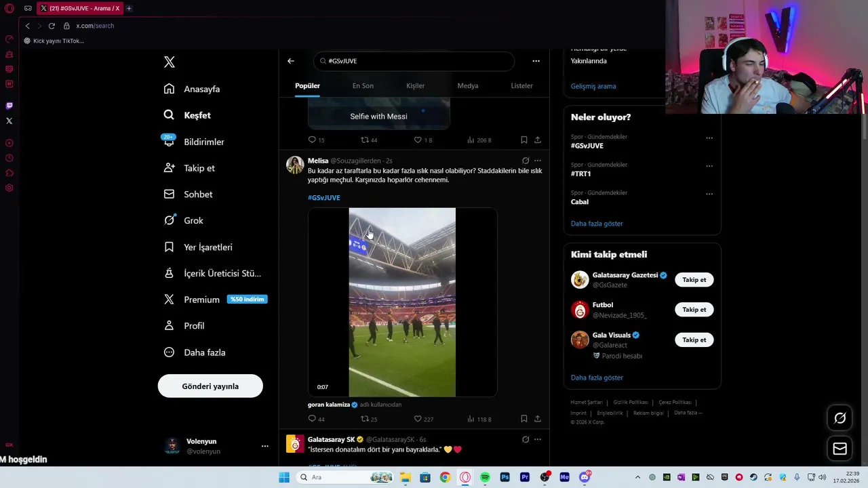Image resolution: width=868 pixels, height=488 pixels.
Task: Open more options on Melisa's post
Action: 538,161
